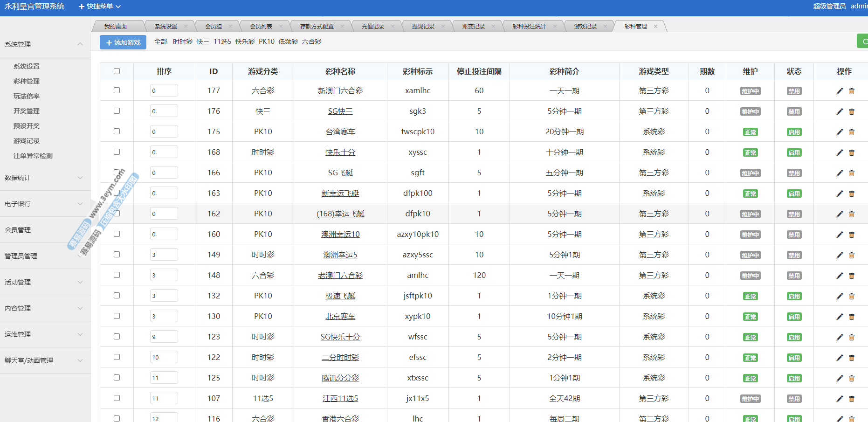Delete the SG快三 row with trash icon

pos(852,111)
